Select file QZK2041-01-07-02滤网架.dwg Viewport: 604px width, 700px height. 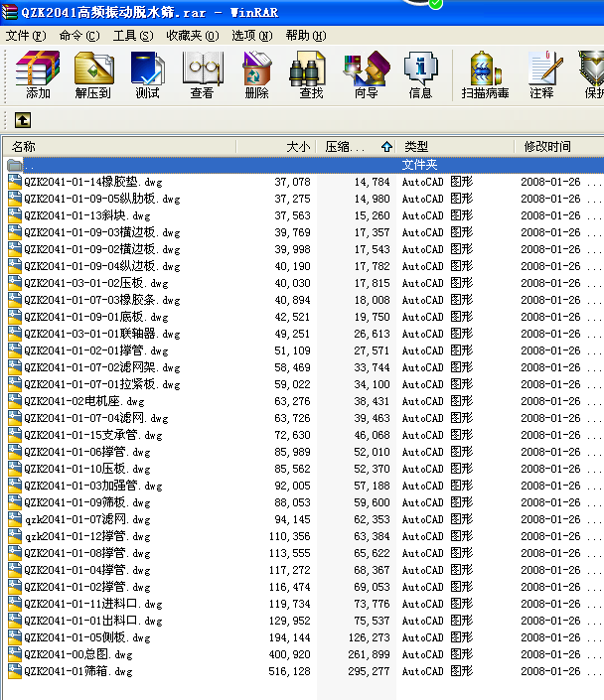point(102,367)
